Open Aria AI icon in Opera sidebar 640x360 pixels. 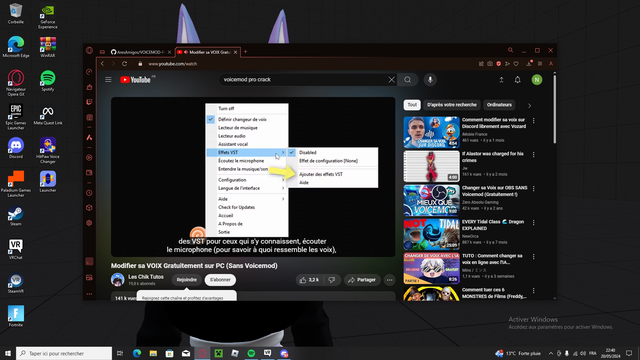coord(89,138)
